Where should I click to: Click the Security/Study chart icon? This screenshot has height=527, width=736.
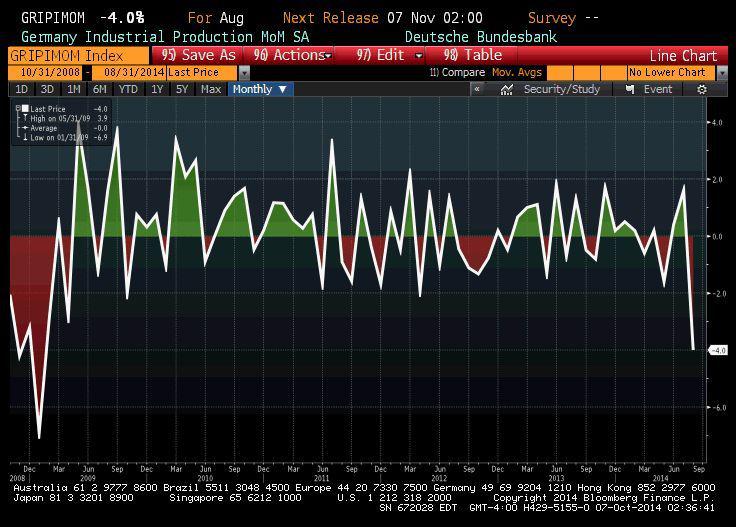(507, 89)
